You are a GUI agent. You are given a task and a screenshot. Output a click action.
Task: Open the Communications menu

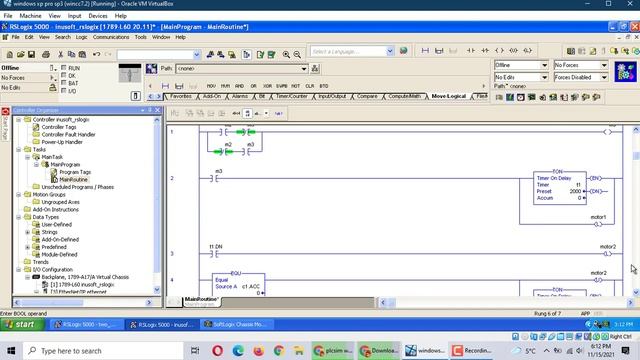[111, 37]
